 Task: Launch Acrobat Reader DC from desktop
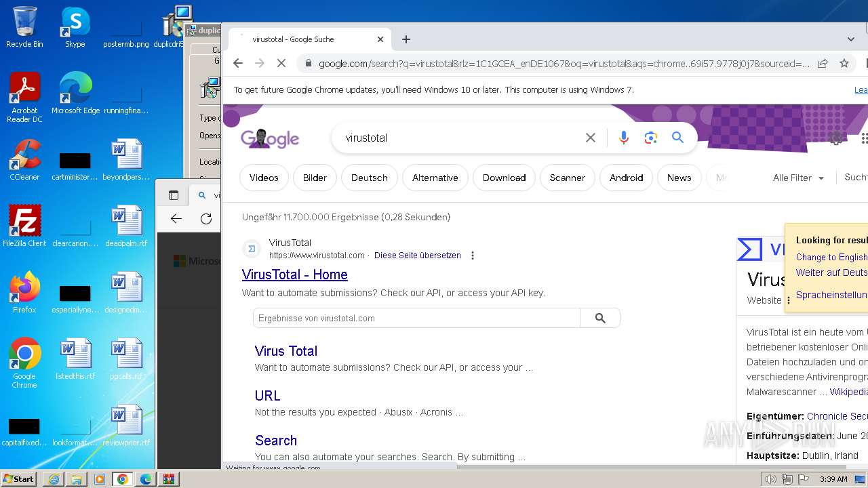(x=24, y=98)
